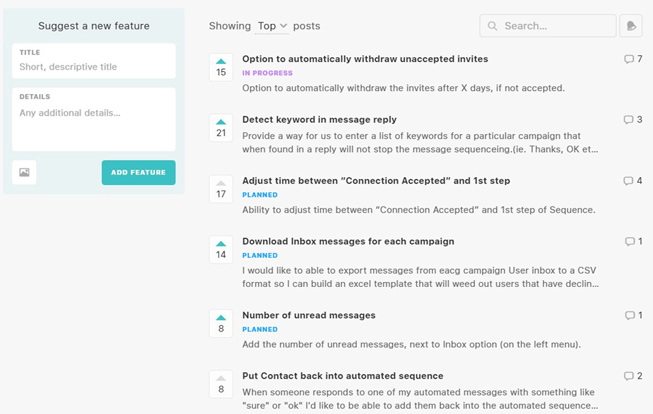Upvote the automatically withdraw invites post
Viewport: 653px width, 414px height.
[221, 66]
